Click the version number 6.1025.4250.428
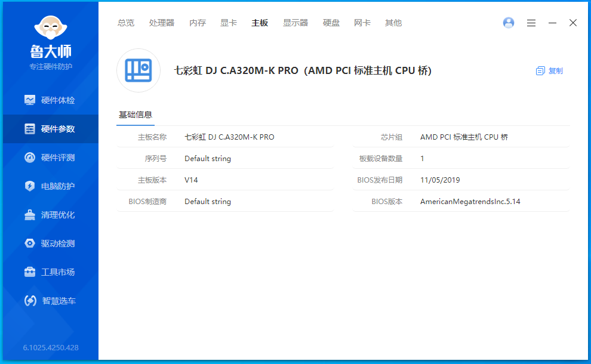The image size is (591, 364). pyautogui.click(x=51, y=348)
